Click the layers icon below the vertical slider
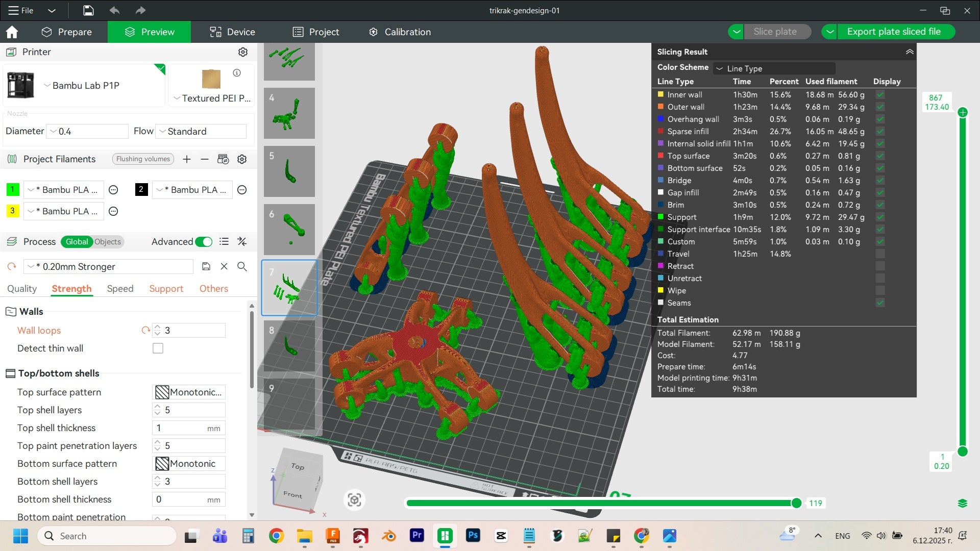 (x=963, y=504)
